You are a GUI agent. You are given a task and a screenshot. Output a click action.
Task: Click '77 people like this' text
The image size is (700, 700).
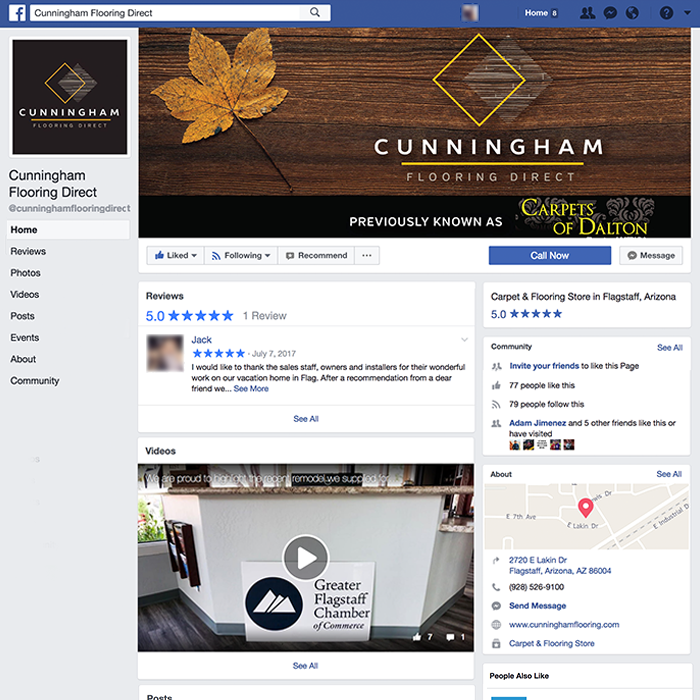542,385
